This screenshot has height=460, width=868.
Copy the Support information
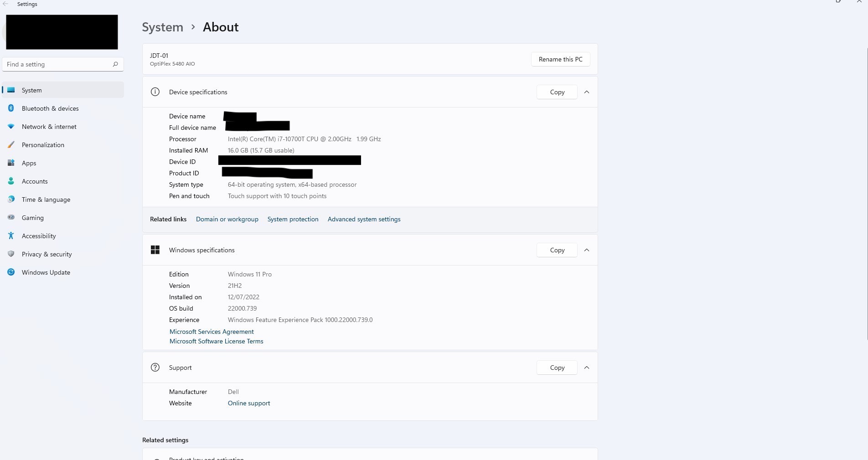(x=557, y=368)
